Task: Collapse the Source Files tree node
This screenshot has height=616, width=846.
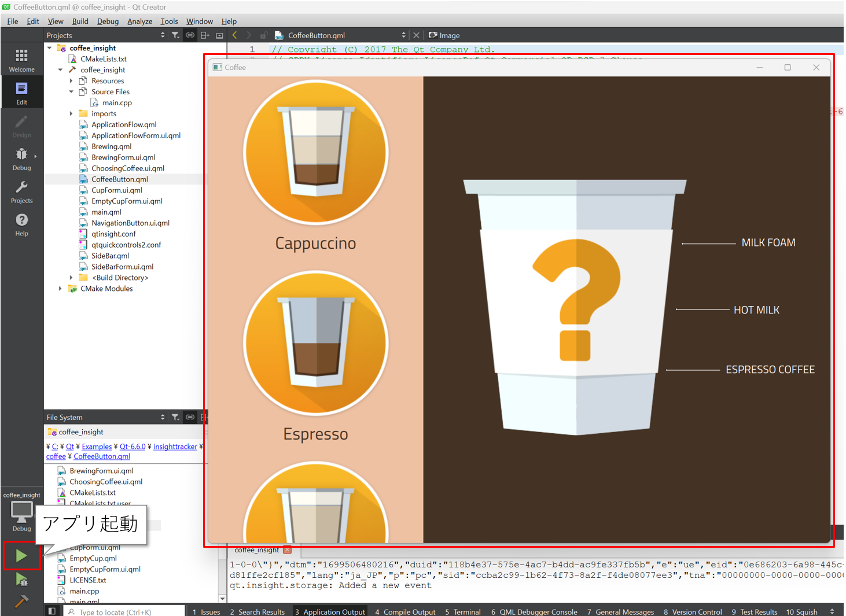Action: [x=71, y=92]
